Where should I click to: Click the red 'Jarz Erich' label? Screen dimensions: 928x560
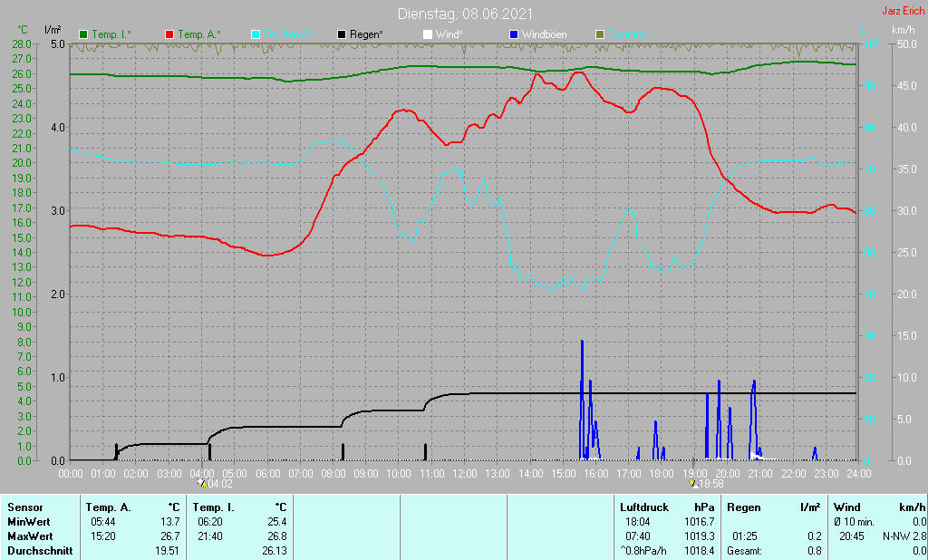pyautogui.click(x=904, y=11)
